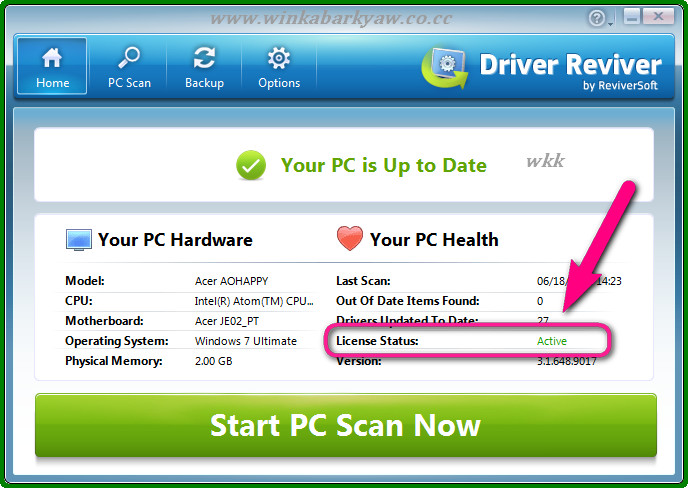Open the Backup tab
The width and height of the screenshot is (688, 488).
[x=204, y=66]
